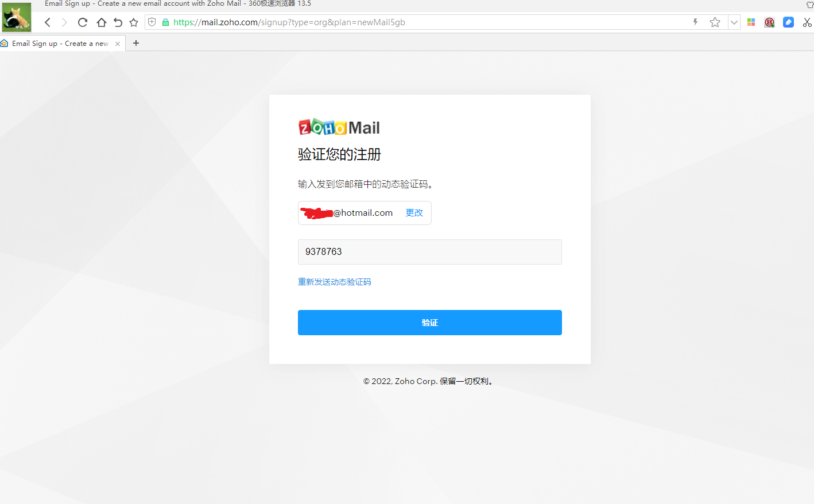This screenshot has width=814, height=504.
Task: Bookmark page with star icon left of address bar
Action: pos(134,22)
